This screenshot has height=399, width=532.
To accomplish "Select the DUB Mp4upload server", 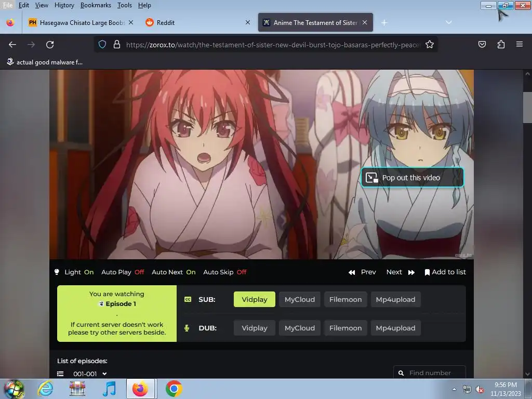I will [x=395, y=328].
